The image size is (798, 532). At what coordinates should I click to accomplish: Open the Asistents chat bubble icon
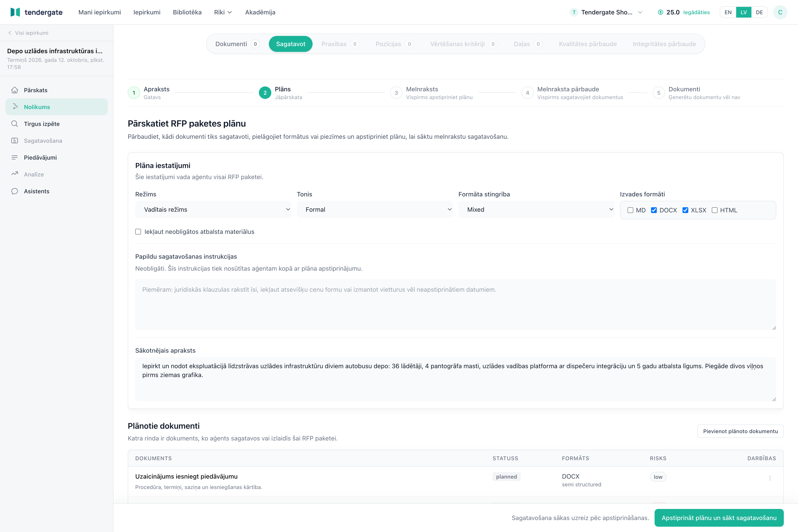pos(15,191)
